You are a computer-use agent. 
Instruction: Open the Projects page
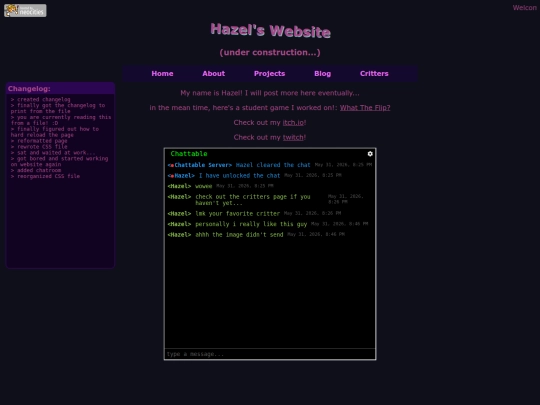[269, 73]
